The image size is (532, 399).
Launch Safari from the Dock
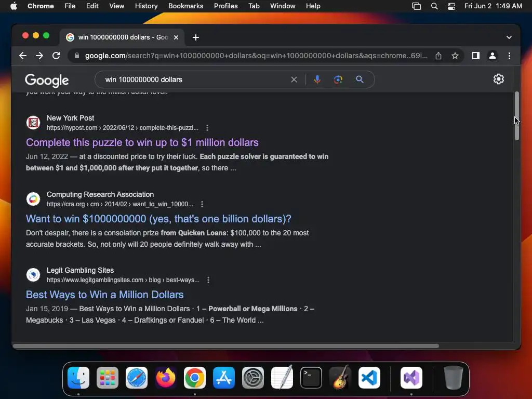pos(137,378)
